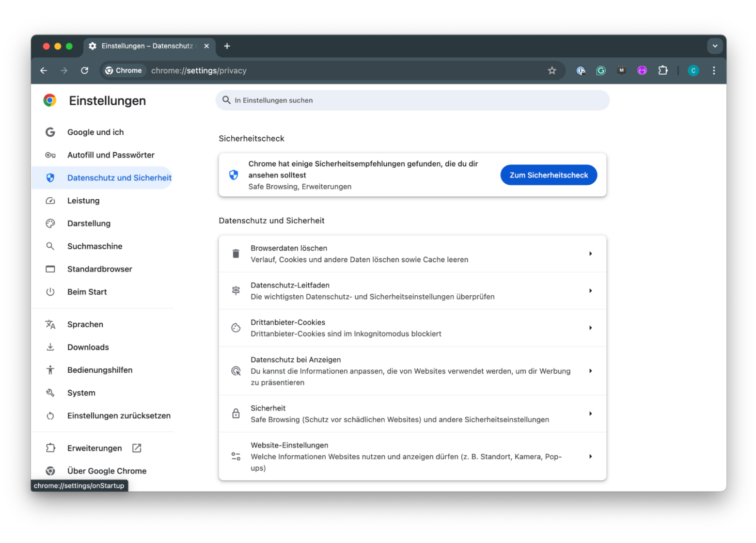
Task: Click the cookie icon for Drittanbieter-Cookies
Action: tap(236, 328)
